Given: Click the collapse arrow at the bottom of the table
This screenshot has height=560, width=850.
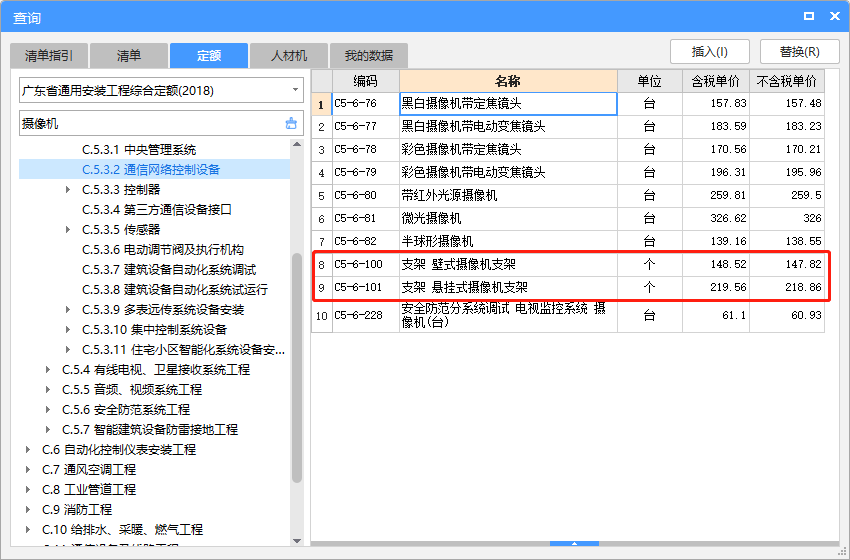Looking at the screenshot, I should (574, 543).
